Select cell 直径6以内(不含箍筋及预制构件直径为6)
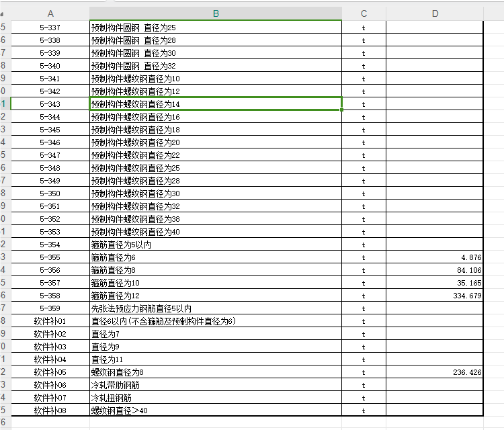 pos(216,321)
